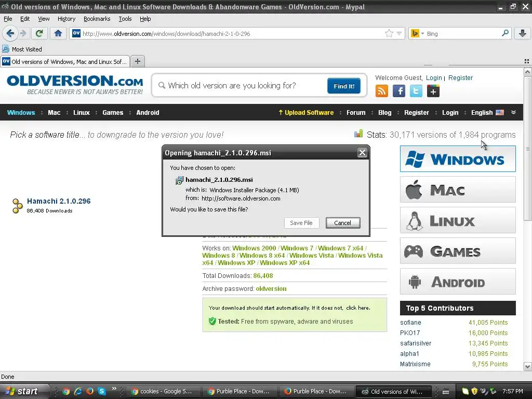Viewport: 532px width, 399px height.
Task: Open the large Games category button
Action: coord(458,251)
